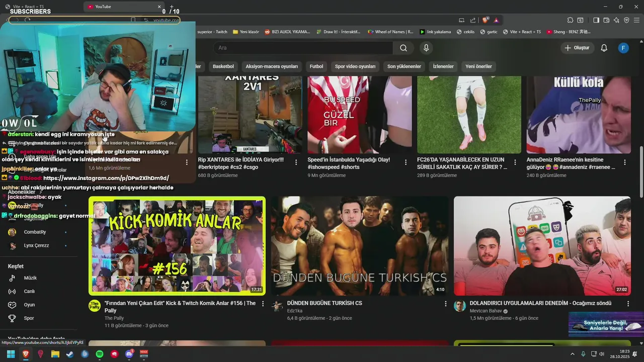The height and width of the screenshot is (362, 644).
Task: Open the 'gartic' bookmark
Action: coord(489,32)
